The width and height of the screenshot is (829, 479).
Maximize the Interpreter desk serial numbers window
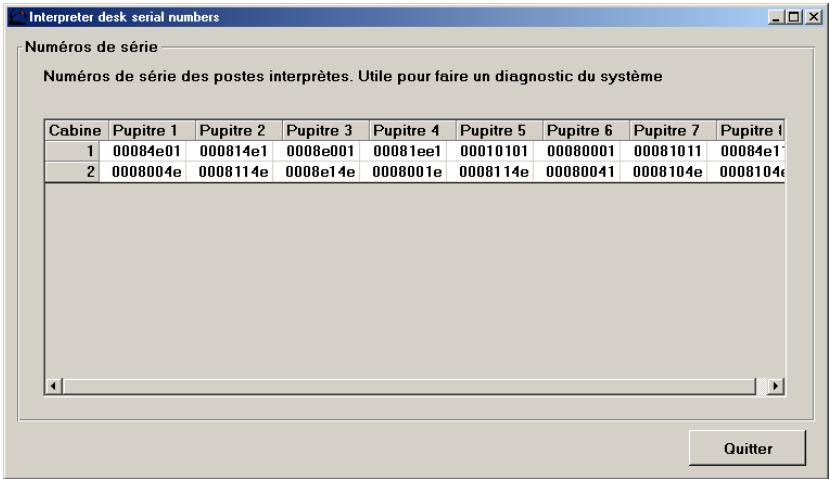(794, 17)
